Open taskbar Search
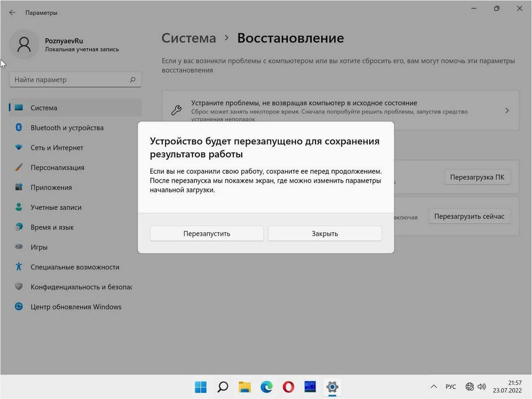This screenshot has height=399, width=532. (x=223, y=387)
